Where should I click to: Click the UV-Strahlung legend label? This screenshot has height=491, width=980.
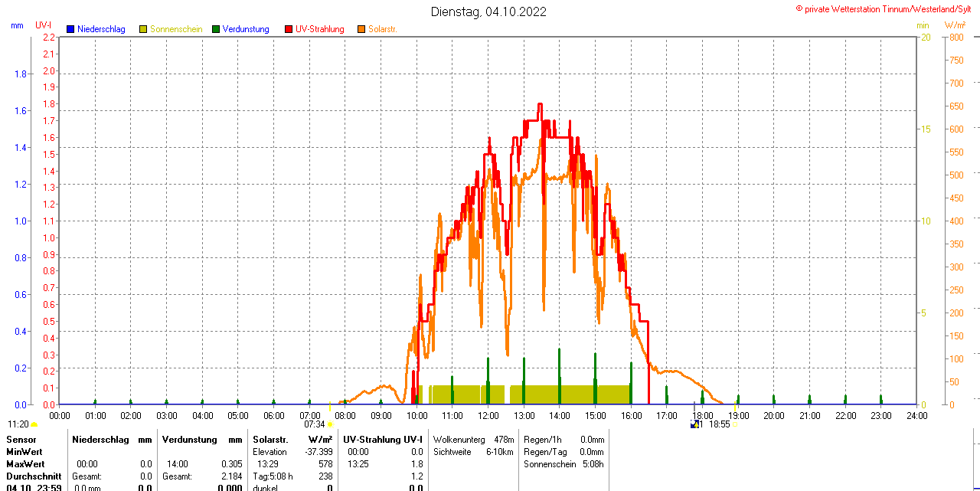[x=319, y=29]
